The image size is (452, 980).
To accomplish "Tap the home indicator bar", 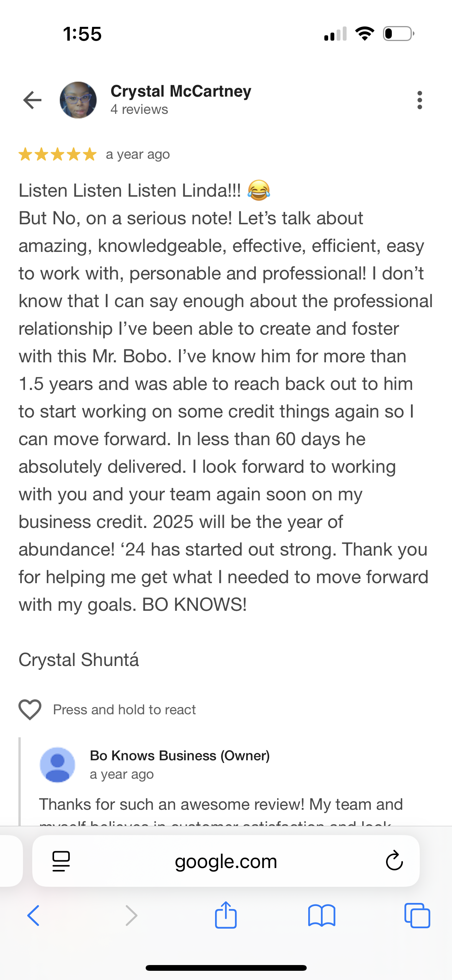I will [x=226, y=968].
